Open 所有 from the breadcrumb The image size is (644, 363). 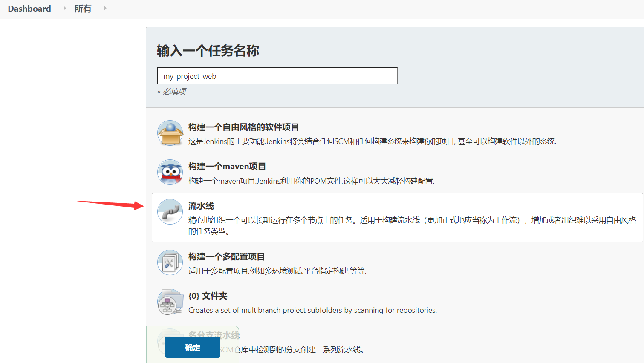[83, 9]
